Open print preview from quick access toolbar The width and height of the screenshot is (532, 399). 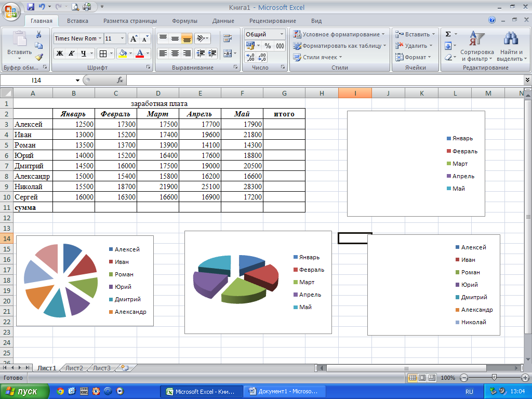pyautogui.click(x=75, y=6)
